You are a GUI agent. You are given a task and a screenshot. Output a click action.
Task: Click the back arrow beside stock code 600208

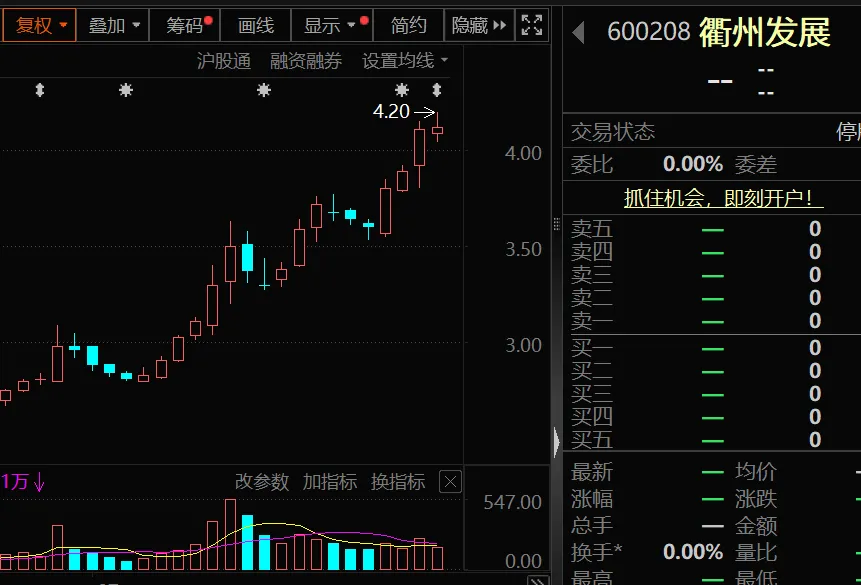click(578, 33)
